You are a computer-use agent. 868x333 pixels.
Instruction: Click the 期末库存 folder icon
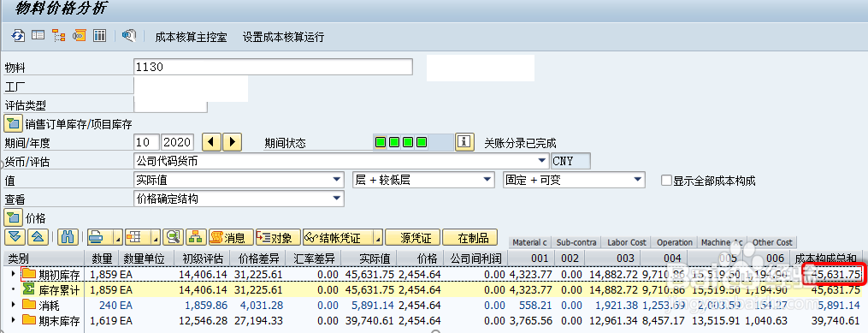28,320
